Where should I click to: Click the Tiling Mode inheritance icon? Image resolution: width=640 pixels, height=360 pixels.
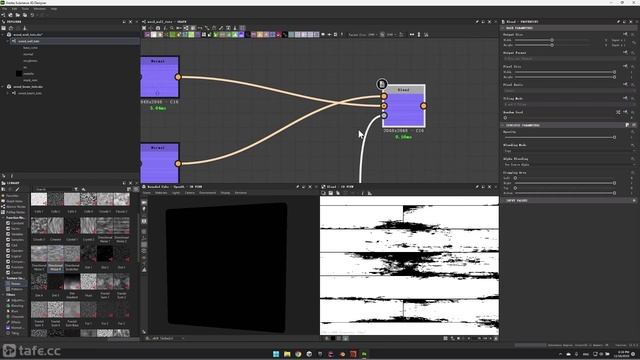click(625, 98)
